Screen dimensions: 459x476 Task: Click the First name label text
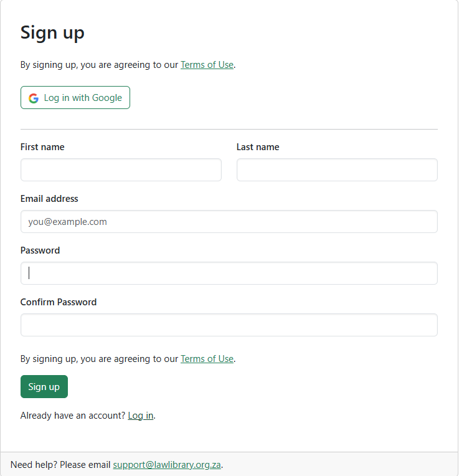(x=42, y=147)
